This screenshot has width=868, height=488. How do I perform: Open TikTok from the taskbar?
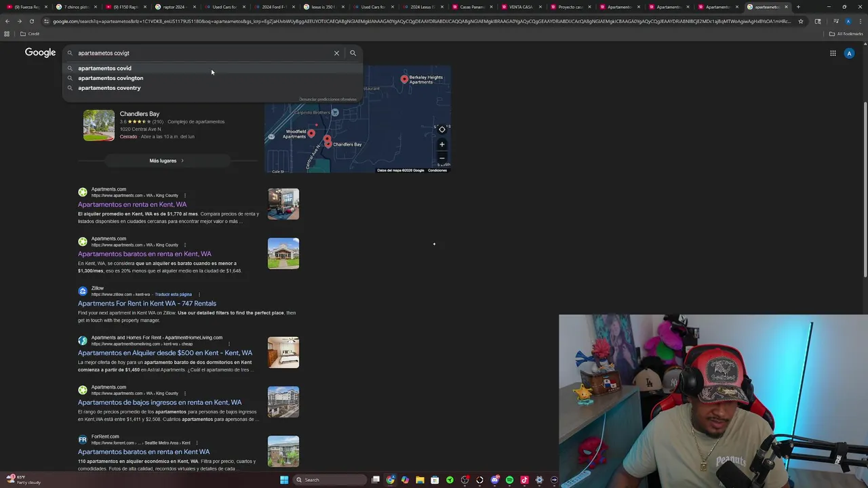click(524, 480)
